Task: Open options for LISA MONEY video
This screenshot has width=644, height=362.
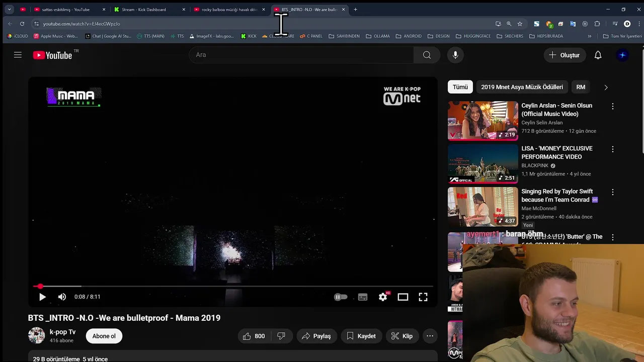Action: click(x=612, y=149)
